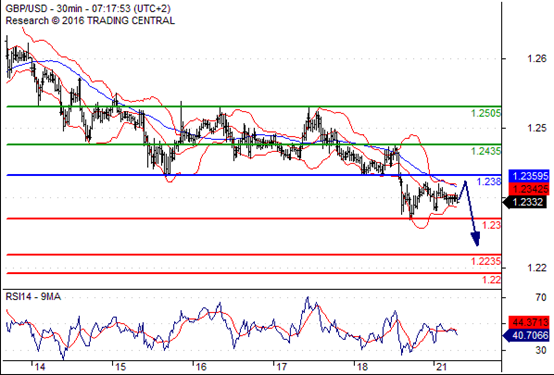Click the red 1.23425 price tag

click(529, 189)
